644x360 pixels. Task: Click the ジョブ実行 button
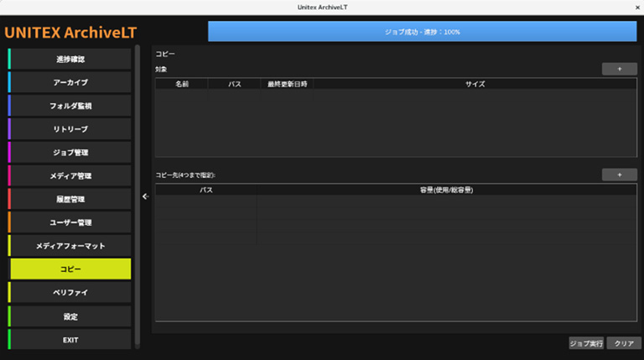coord(586,343)
